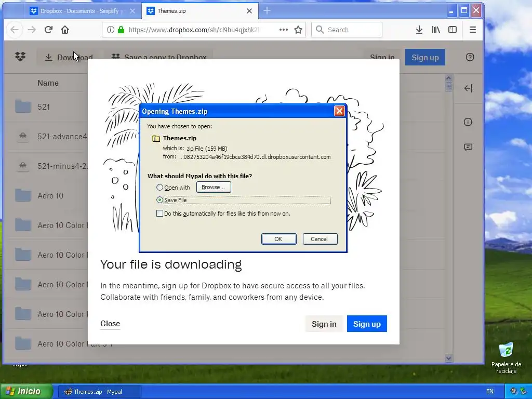This screenshot has height=399, width=532.
Task: Open the comments icon in right sidebar
Action: pyautogui.click(x=468, y=147)
